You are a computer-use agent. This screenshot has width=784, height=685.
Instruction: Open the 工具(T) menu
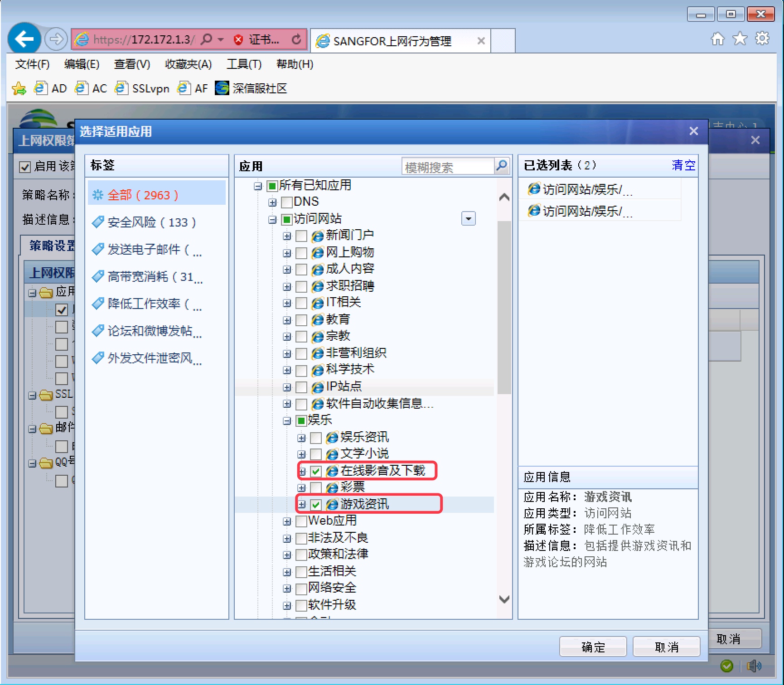click(244, 64)
